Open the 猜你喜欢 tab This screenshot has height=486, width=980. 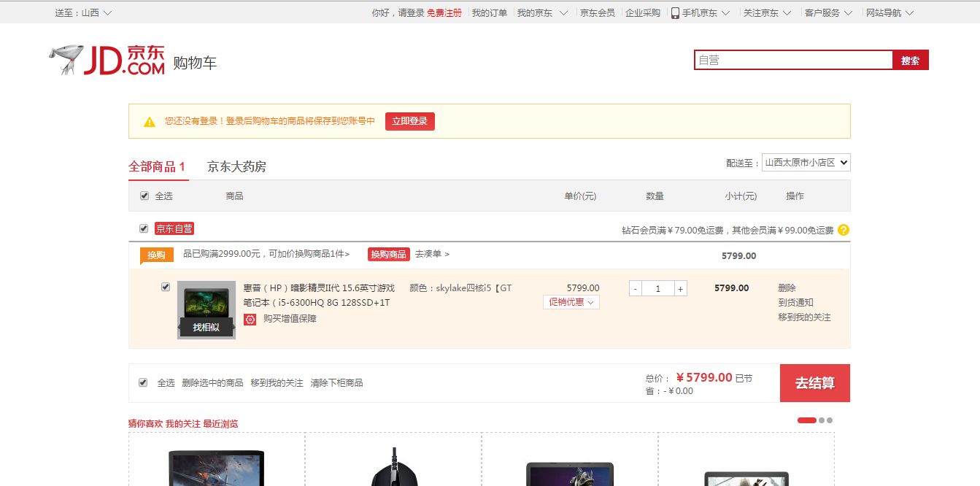tap(145, 423)
